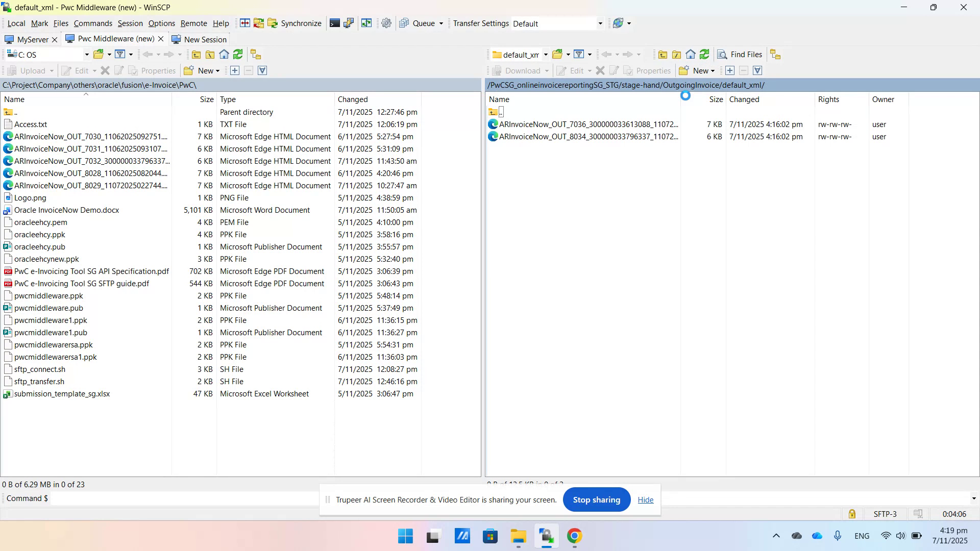This screenshot has width=980, height=551.
Task: Switch to the MyServer session tab
Action: click(32, 39)
